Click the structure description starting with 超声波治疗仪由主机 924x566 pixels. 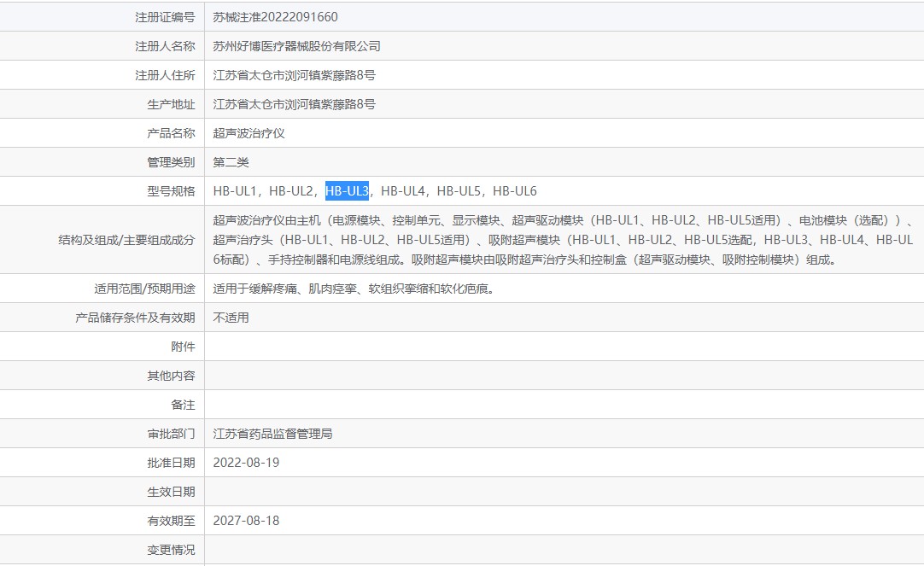click(563, 240)
